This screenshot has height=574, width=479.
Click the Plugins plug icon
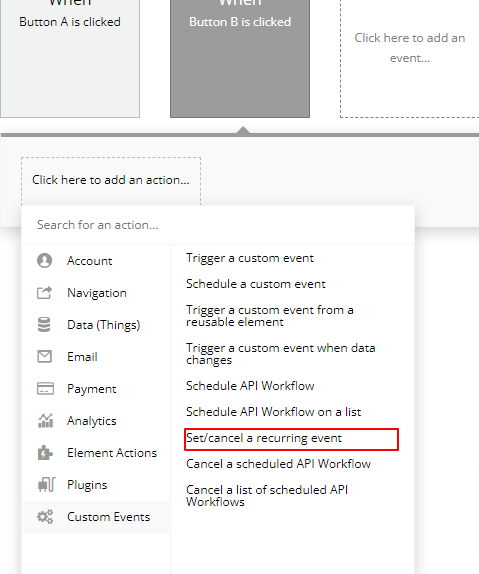pyautogui.click(x=46, y=485)
